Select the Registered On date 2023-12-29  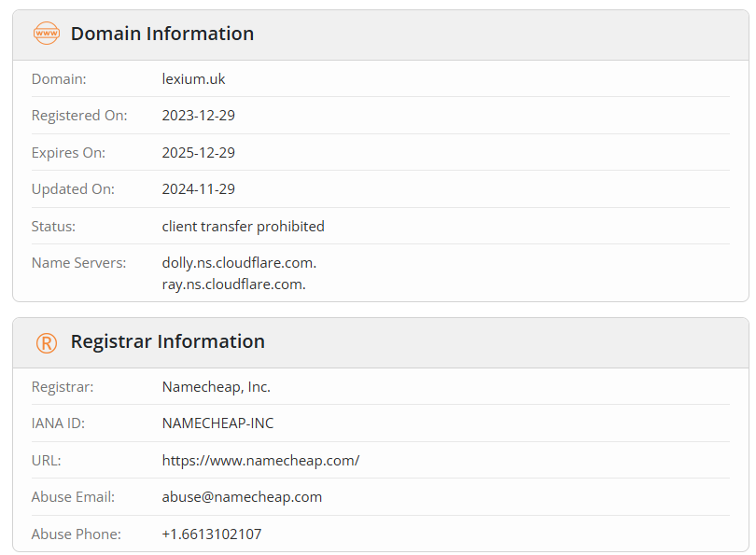[199, 116]
